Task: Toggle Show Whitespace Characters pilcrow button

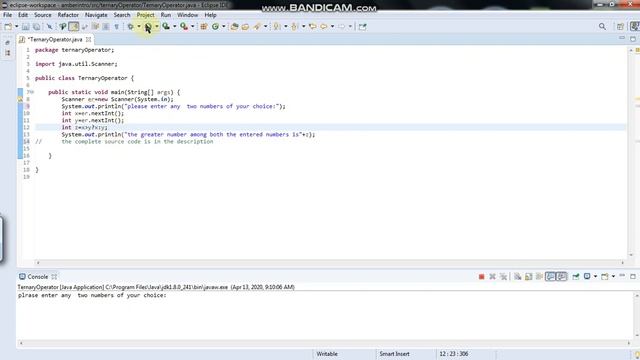Action: pyautogui.click(x=117, y=27)
